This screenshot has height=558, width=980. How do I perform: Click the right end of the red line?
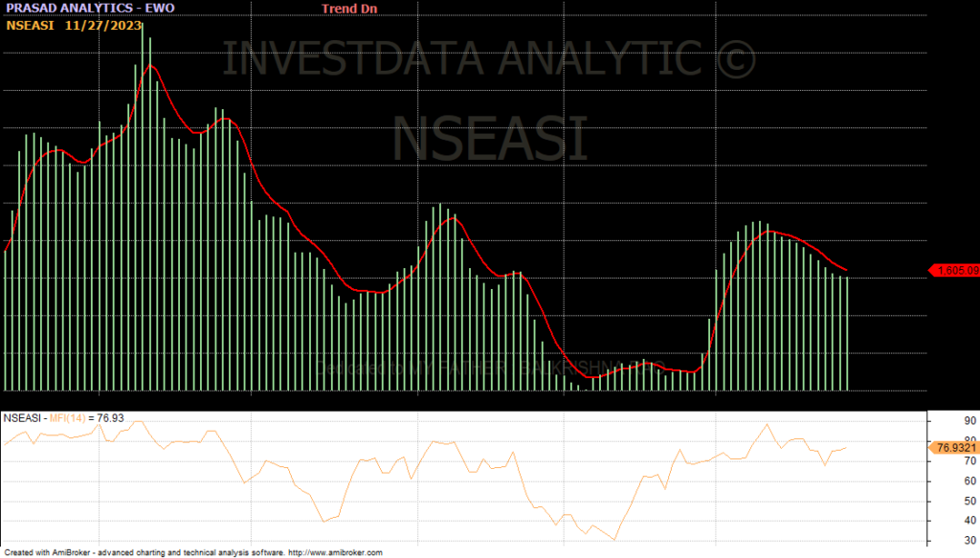pyautogui.click(x=847, y=271)
